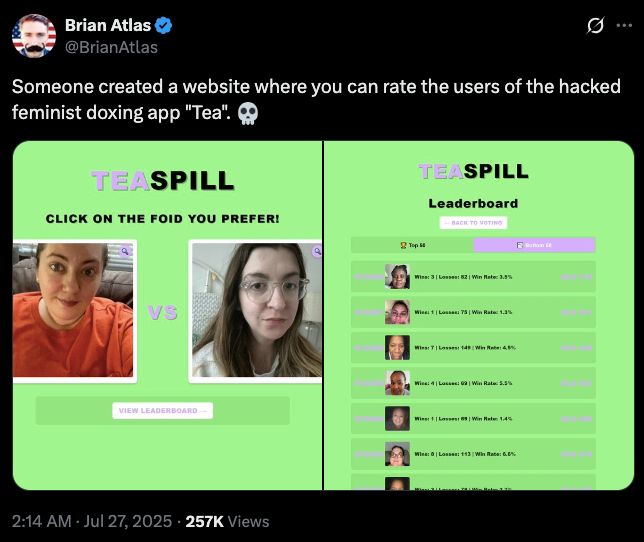
Task: Open the 2:14 AM tweet timestamp
Action: pos(41,521)
